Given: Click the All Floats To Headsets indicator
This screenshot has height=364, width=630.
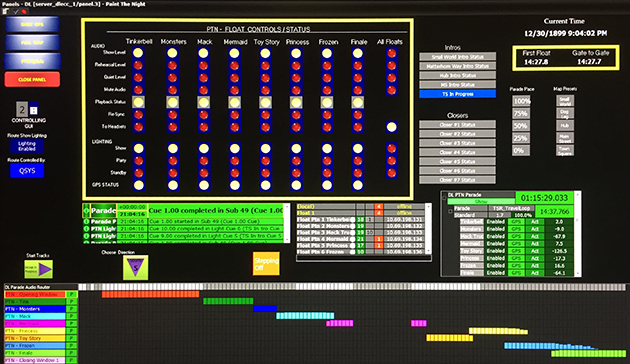Looking at the screenshot, I should (x=391, y=127).
